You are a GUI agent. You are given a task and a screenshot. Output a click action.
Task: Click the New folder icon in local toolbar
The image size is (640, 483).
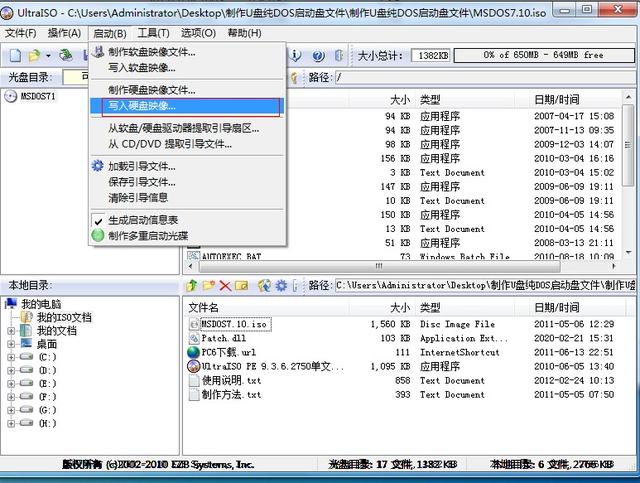[209, 285]
